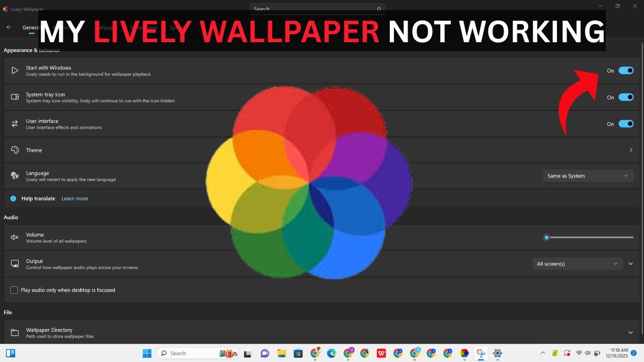Image resolution: width=644 pixels, height=362 pixels.
Task: Click the System-tray Icon row symbol
Action: [15, 97]
